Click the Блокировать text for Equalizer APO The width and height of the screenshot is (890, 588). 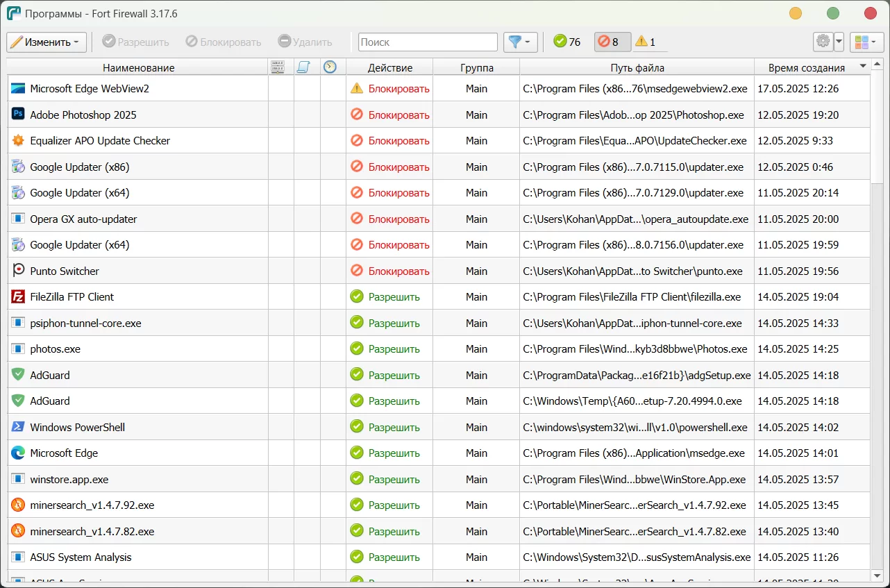399,140
